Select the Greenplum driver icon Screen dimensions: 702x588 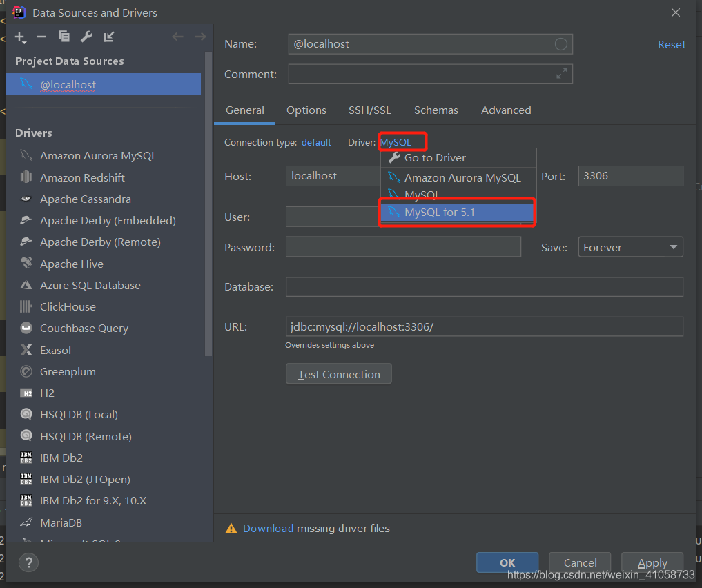pyautogui.click(x=26, y=371)
